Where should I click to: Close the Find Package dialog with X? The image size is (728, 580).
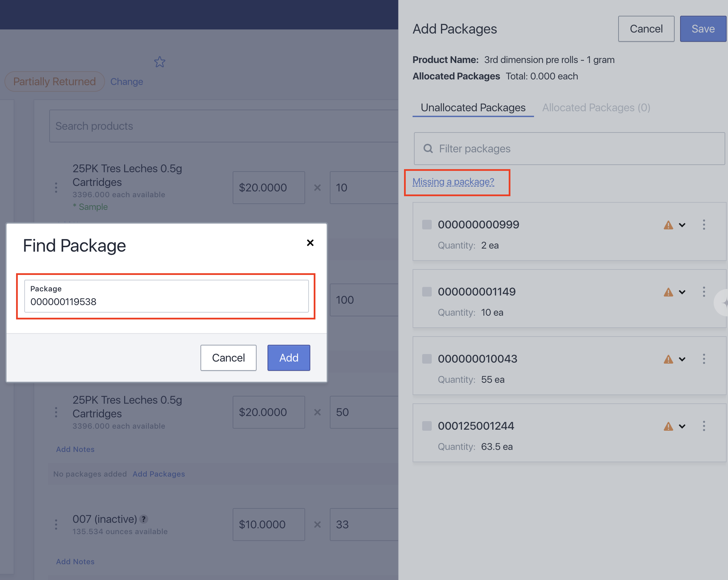tap(310, 243)
